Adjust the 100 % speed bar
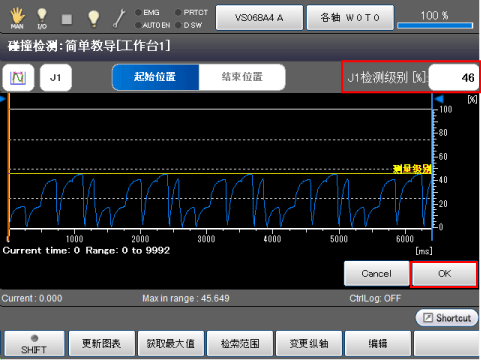The width and height of the screenshot is (481, 360). click(x=435, y=25)
